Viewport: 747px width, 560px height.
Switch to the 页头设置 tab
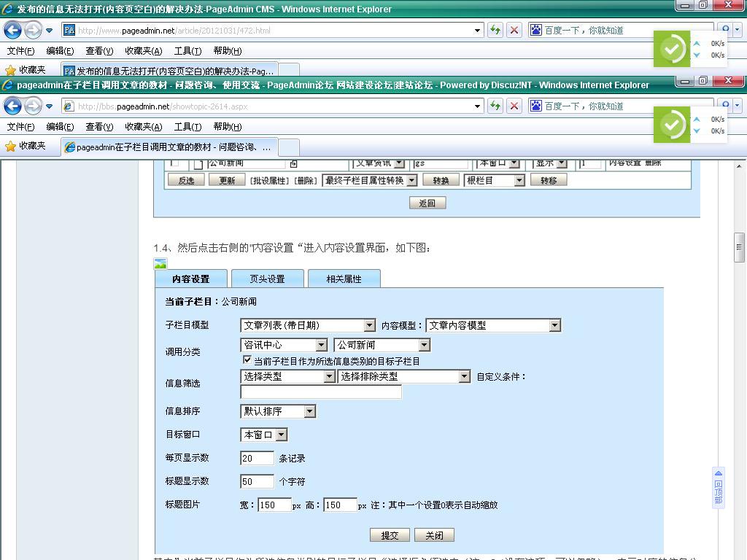(267, 279)
